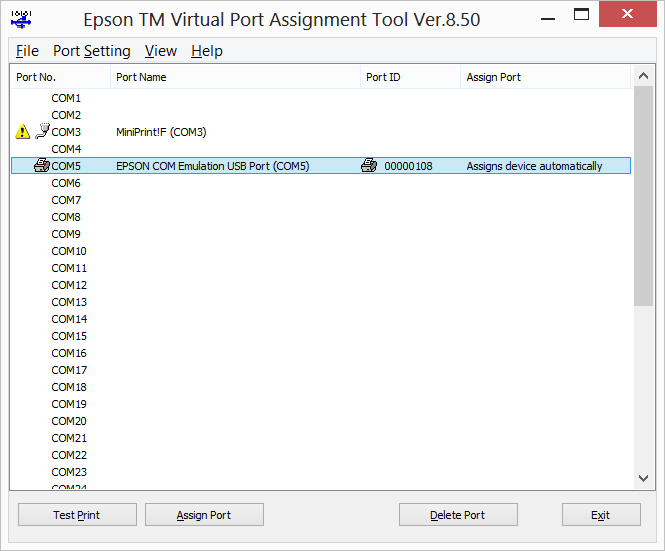This screenshot has width=665, height=551.
Task: Click the warning icon on COM3 row
Action: 22,131
